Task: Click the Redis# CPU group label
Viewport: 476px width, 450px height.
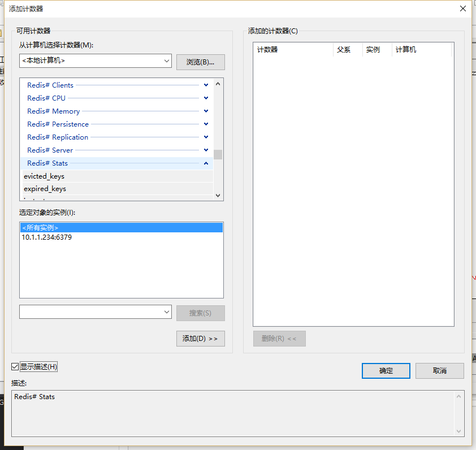Action: coord(46,98)
